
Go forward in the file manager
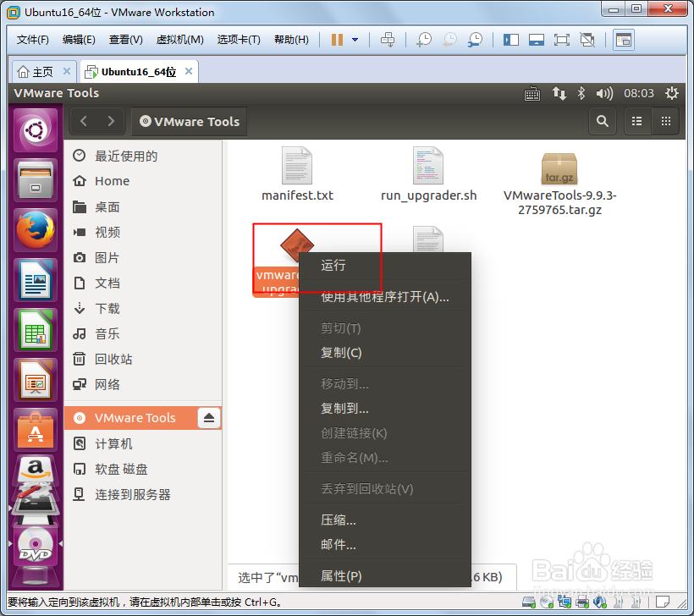pyautogui.click(x=111, y=121)
